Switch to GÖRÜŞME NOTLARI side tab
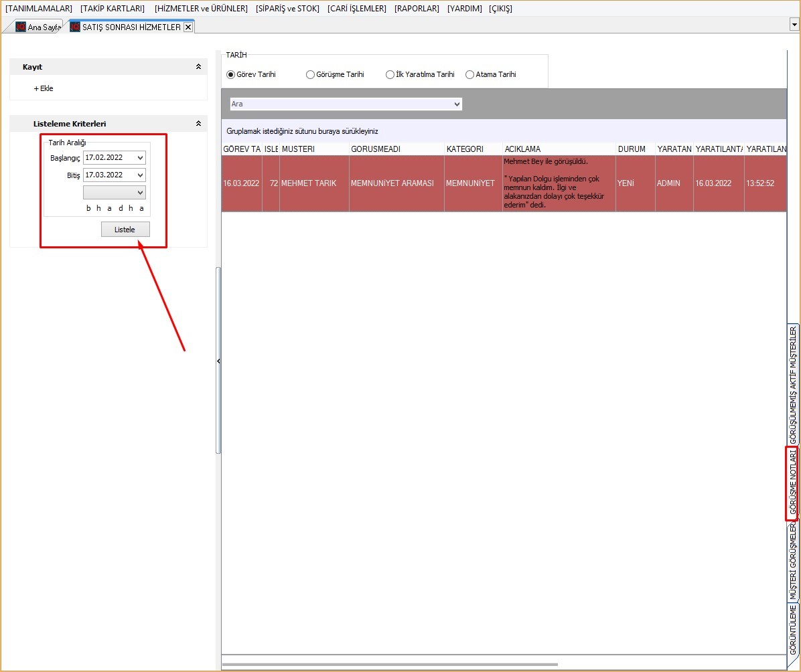Screen dimensions: 801x672 click(x=792, y=483)
